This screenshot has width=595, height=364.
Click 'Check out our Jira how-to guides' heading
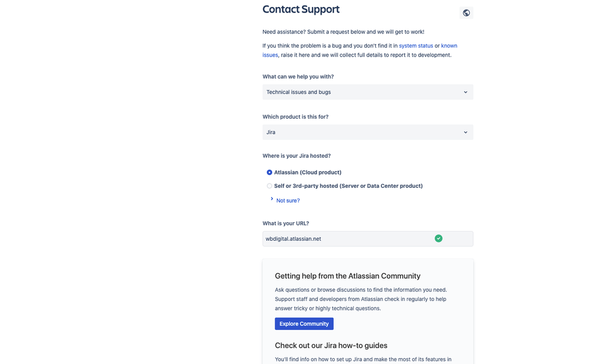tap(331, 346)
